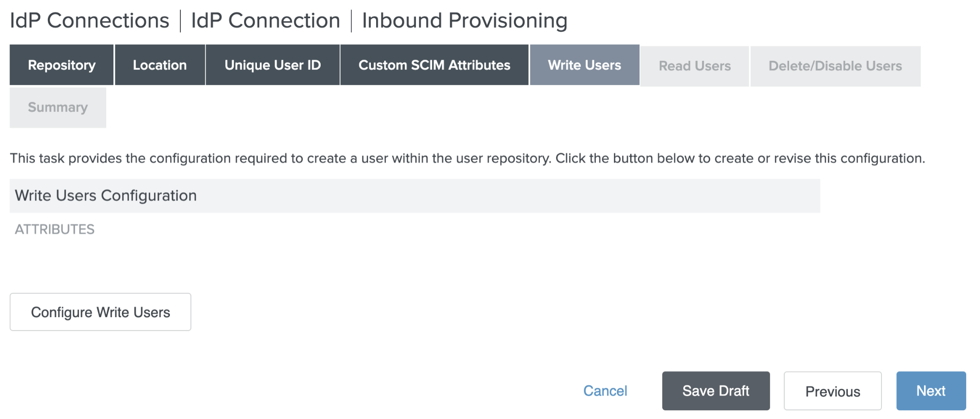
Task: Save the configuration as a draft
Action: click(715, 391)
